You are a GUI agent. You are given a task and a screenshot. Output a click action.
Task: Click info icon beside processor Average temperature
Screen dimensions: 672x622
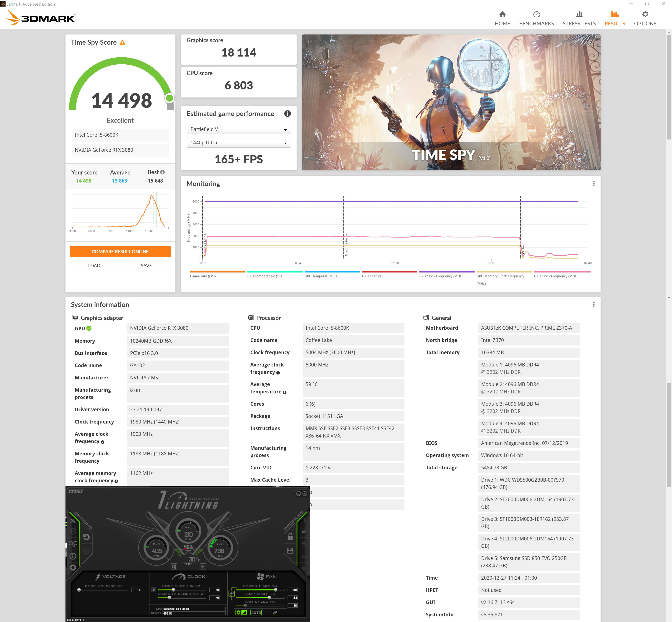[x=285, y=392]
